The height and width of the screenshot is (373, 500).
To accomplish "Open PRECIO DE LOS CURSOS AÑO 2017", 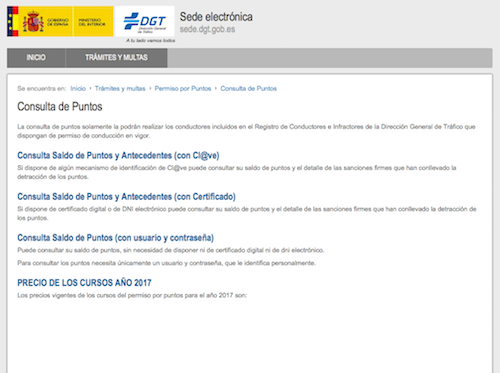I will [84, 283].
